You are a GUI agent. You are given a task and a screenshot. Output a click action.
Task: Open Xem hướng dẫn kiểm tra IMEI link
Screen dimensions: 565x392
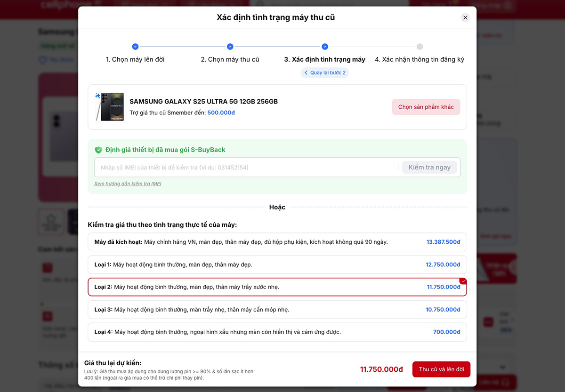(128, 184)
